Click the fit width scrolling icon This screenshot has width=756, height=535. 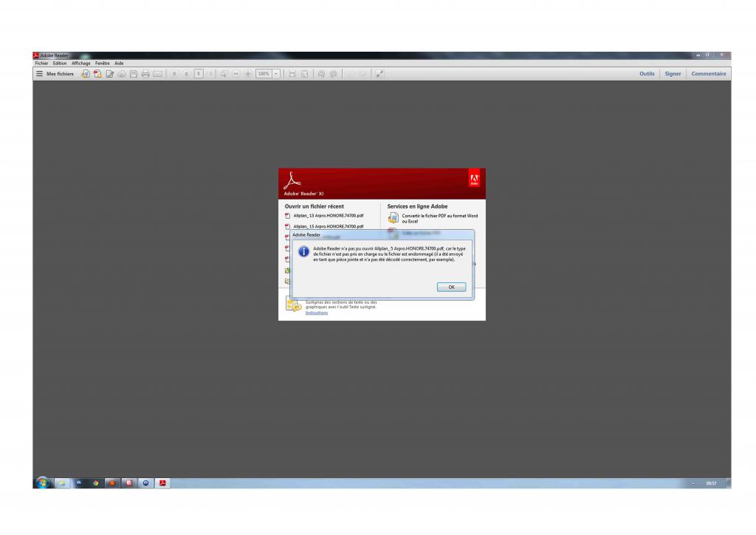click(x=292, y=74)
